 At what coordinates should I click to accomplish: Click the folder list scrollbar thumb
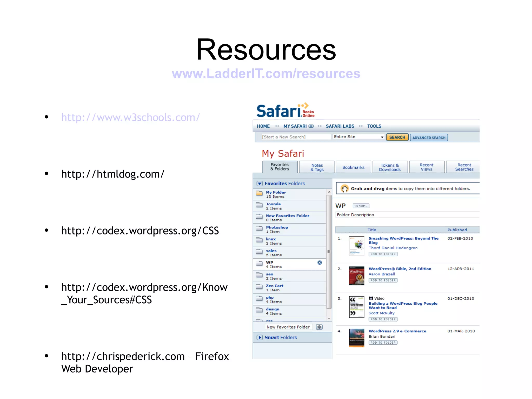[329, 252]
